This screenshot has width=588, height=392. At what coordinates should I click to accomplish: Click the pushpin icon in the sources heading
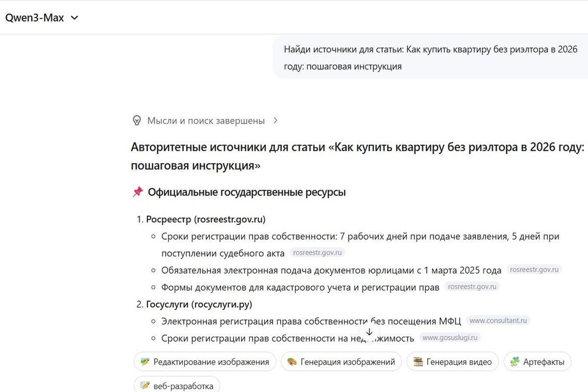tap(139, 192)
